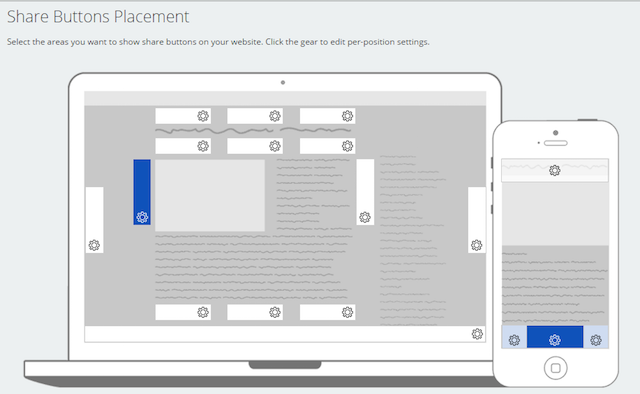
Task: Click gear on phone bottom-right position
Action: (x=596, y=340)
